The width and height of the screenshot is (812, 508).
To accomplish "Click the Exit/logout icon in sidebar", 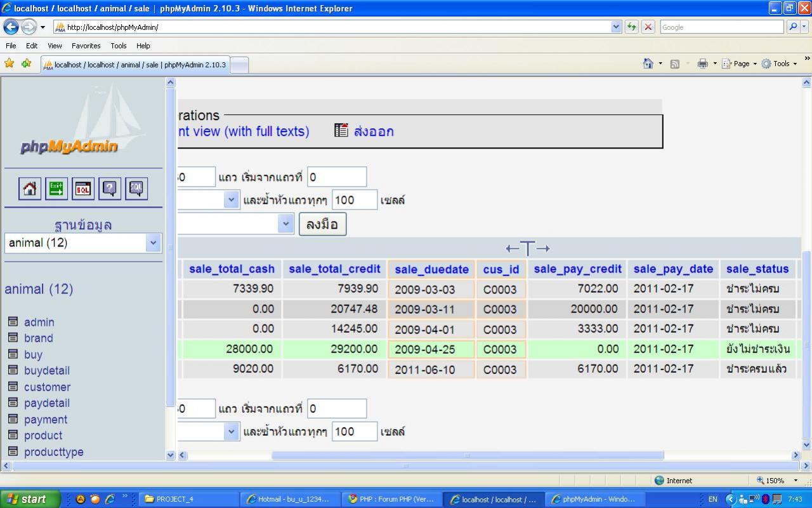I will pos(56,189).
